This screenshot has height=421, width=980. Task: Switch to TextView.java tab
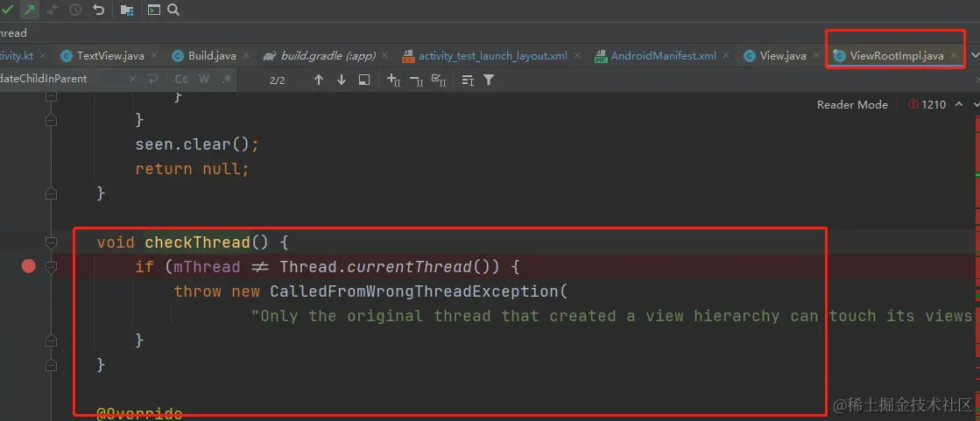(x=110, y=56)
